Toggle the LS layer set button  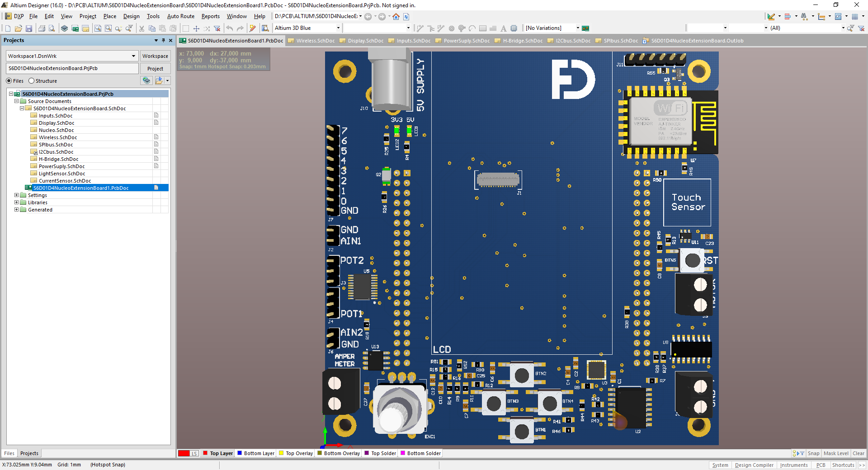pos(194,453)
